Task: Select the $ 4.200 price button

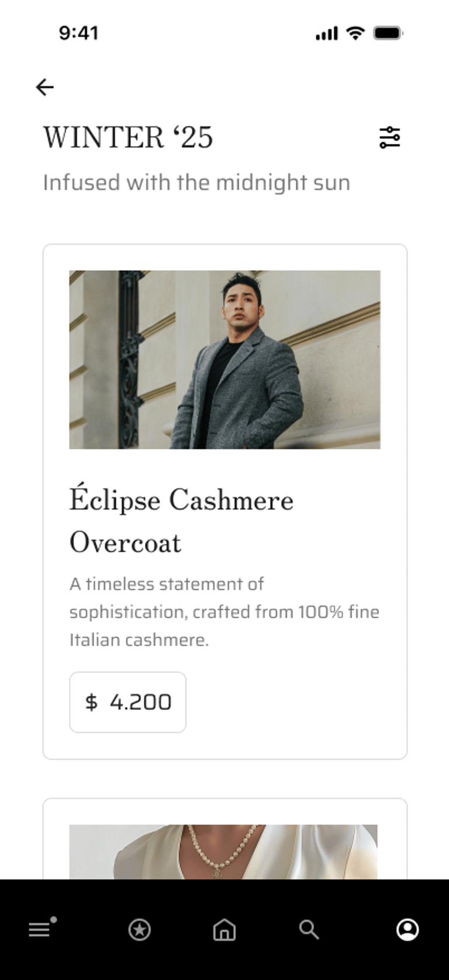Action: coord(128,702)
